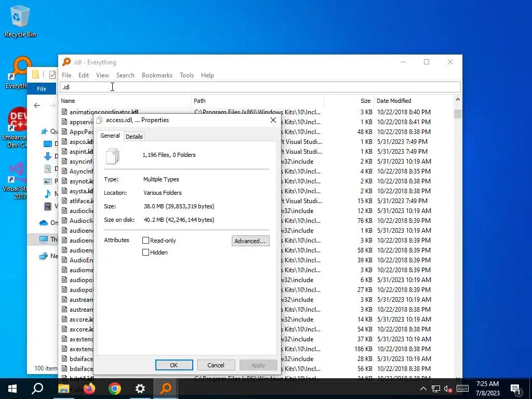Open taskbar search magnifier

click(x=37, y=389)
